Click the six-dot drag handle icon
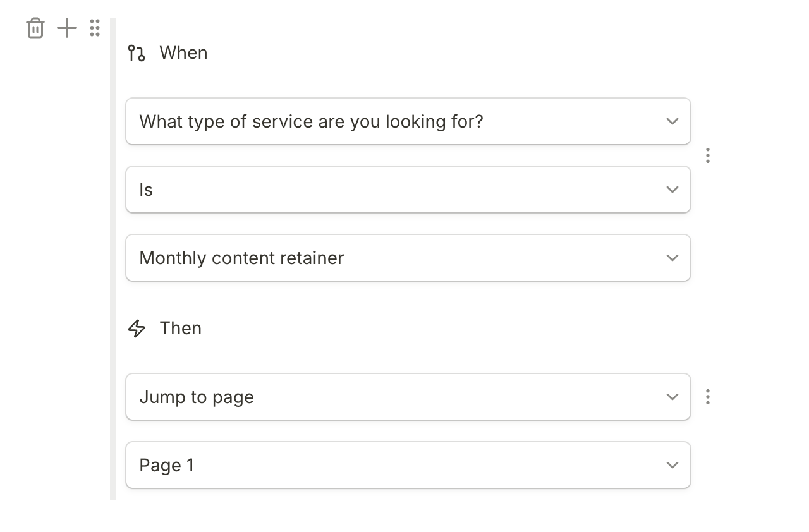This screenshot has height=532, width=809. pyautogui.click(x=95, y=28)
